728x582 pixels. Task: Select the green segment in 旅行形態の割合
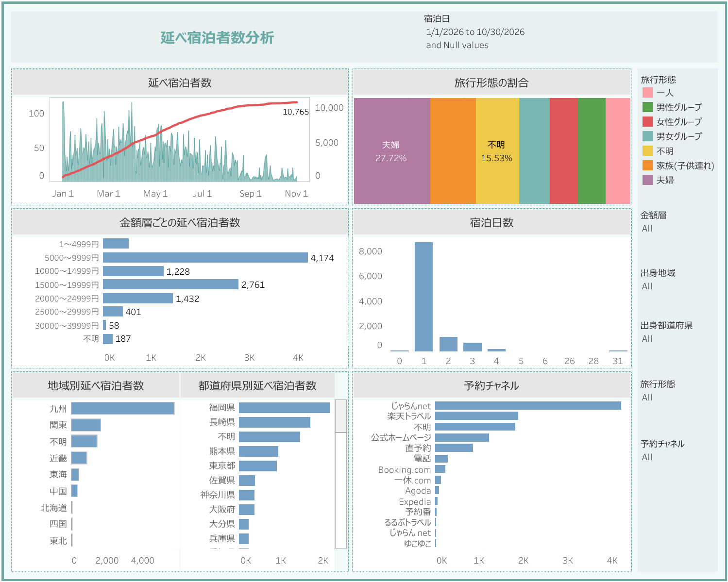pyautogui.click(x=592, y=151)
